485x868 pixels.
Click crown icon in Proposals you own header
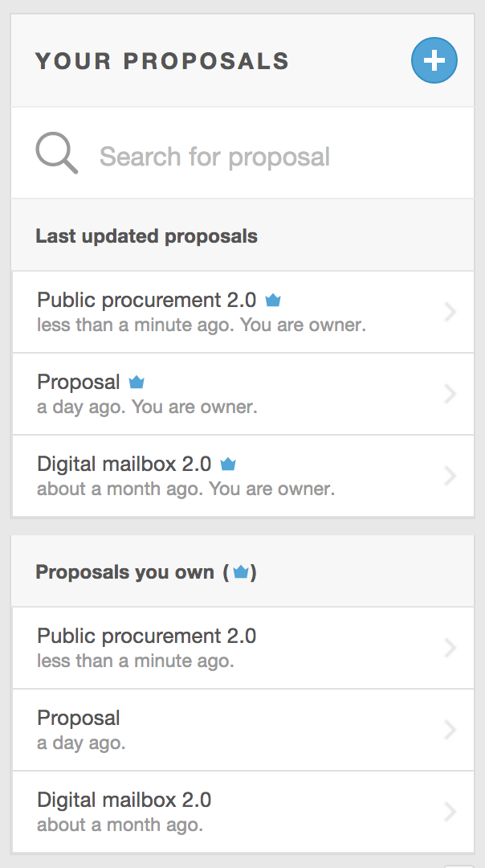coord(241,573)
